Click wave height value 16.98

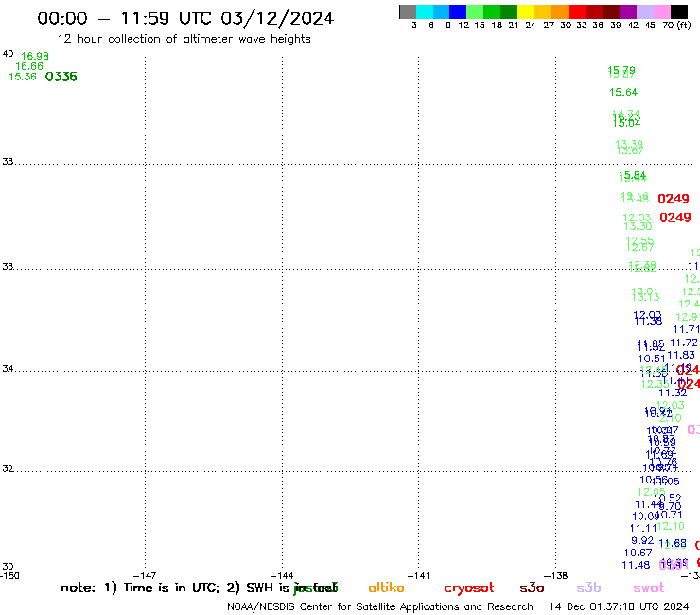(35, 56)
